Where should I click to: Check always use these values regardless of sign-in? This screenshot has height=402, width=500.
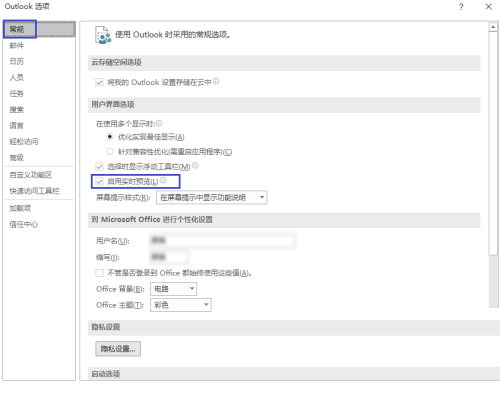click(99, 273)
